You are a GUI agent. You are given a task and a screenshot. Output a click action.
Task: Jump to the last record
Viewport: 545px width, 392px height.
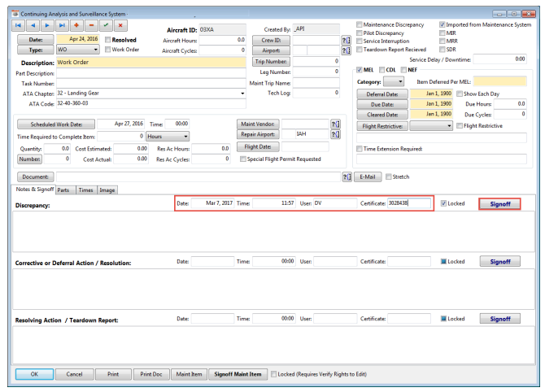pyautogui.click(x=63, y=26)
